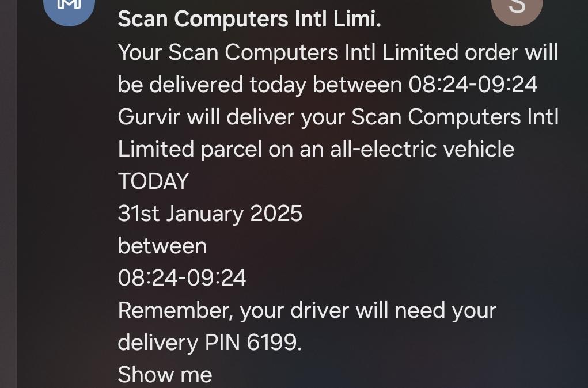Click the 08:24-09:24 time below "between"
Viewport: 588px width, 388px height.
(182, 279)
